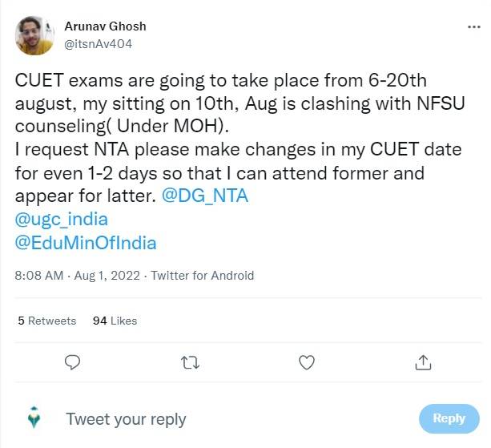The width and height of the screenshot is (491, 448).
Task: Click the share upload icon
Action: tap(423, 363)
